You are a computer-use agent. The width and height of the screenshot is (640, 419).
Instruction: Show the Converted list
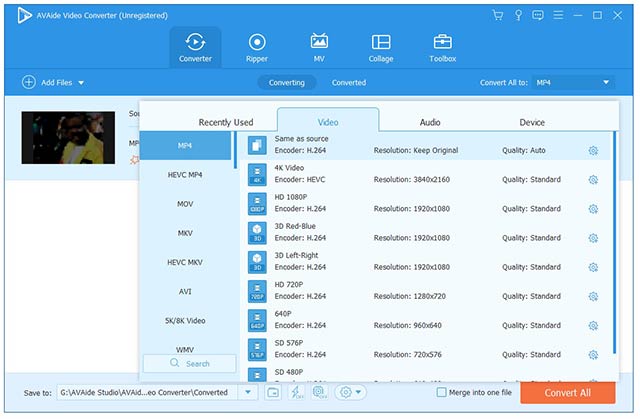point(349,82)
